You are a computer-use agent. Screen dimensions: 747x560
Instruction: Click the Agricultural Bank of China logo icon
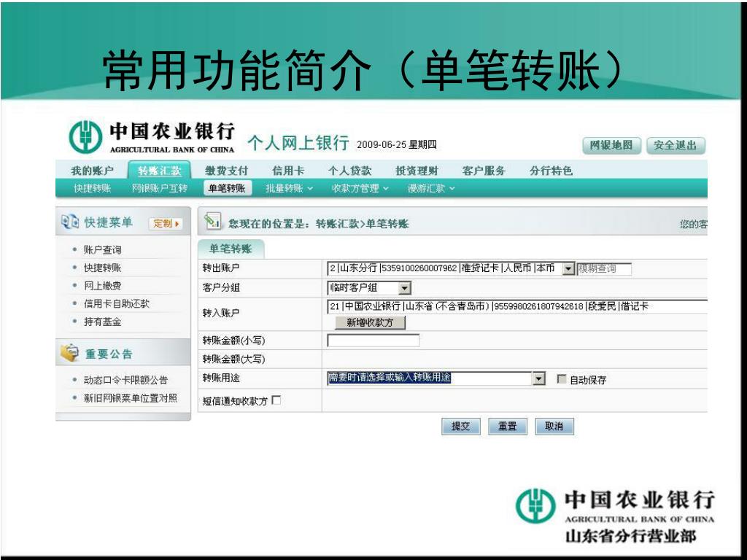point(86,136)
